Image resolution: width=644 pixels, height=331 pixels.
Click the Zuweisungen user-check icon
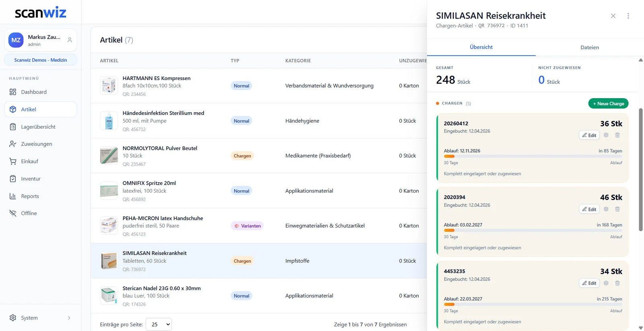(13, 144)
